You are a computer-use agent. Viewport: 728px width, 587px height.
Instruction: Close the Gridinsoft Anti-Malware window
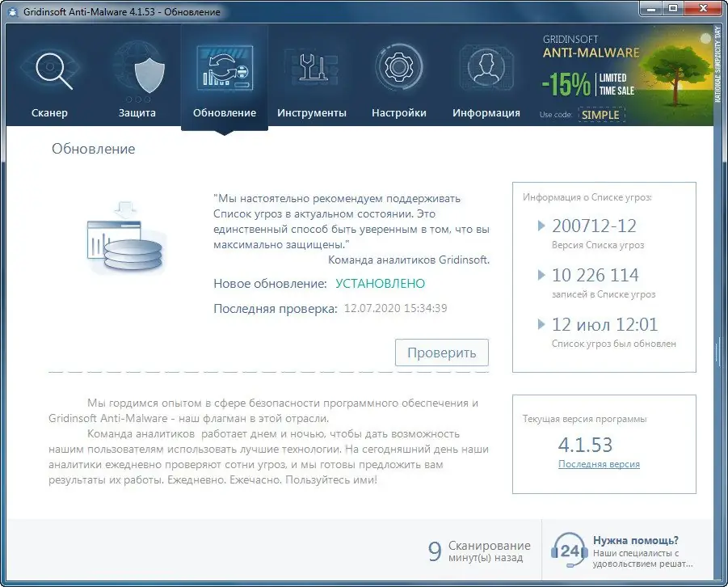[x=703, y=9]
